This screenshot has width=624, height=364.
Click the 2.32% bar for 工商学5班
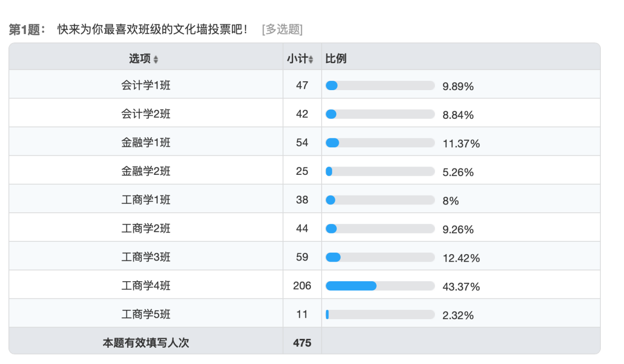coord(380,314)
